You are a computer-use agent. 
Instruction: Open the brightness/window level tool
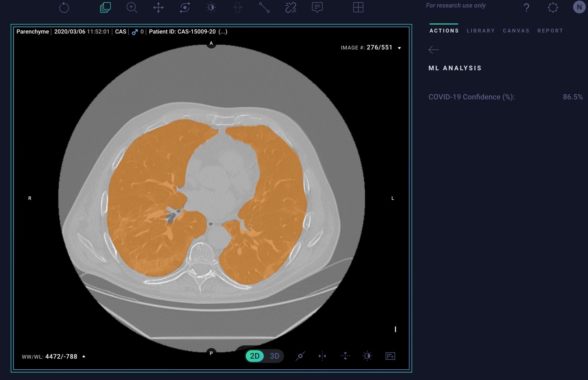point(211,7)
